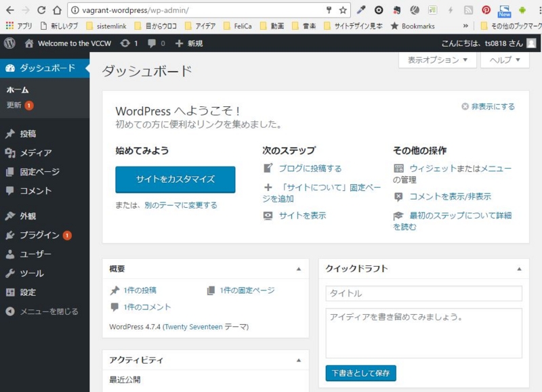Click ブログに投稿する link
542x392 pixels.
tap(310, 169)
